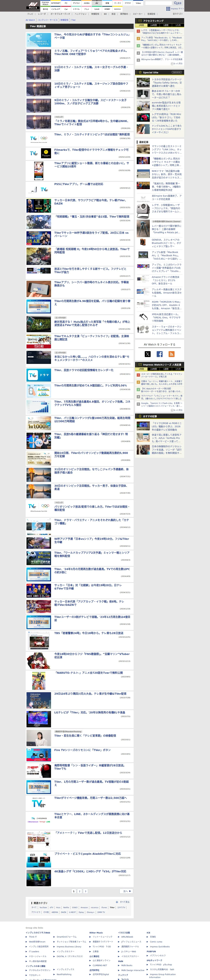Viewport: 210px width, 980px height.
Task: Open もっと見る under Impress Watch popular articles
Action: [177, 410]
